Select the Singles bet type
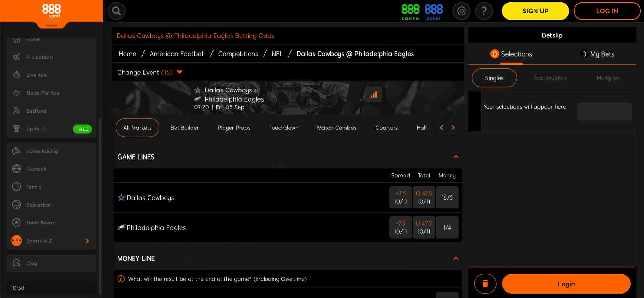The width and height of the screenshot is (644, 298). 494,78
